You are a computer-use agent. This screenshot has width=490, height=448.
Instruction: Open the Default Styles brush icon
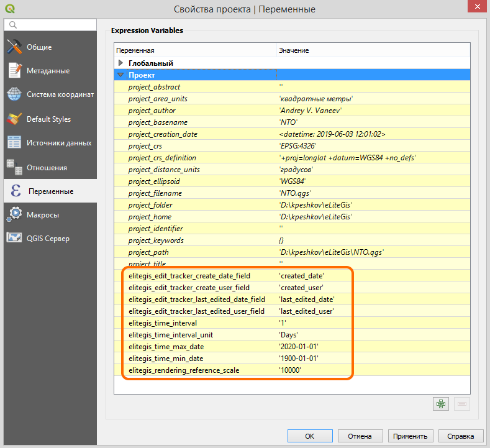coord(14,119)
